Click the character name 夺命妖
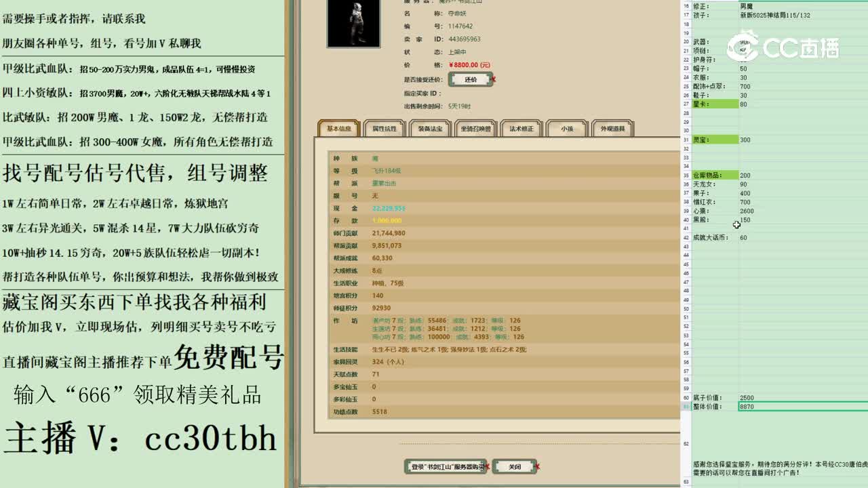 [458, 14]
